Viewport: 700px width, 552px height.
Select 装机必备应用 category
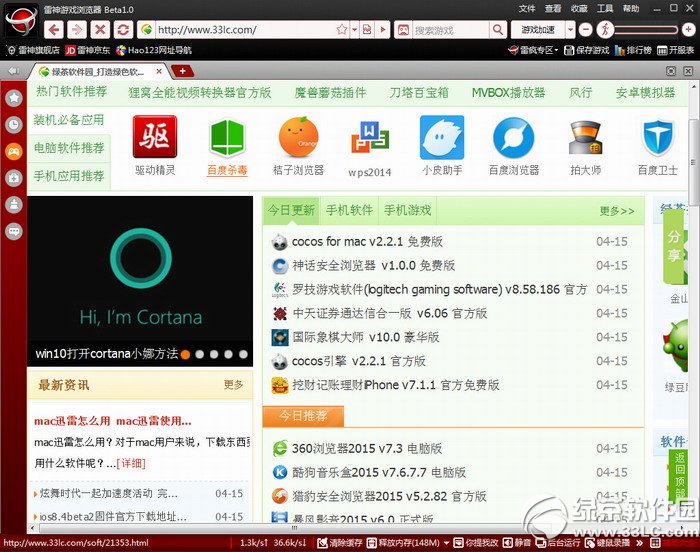coord(68,120)
